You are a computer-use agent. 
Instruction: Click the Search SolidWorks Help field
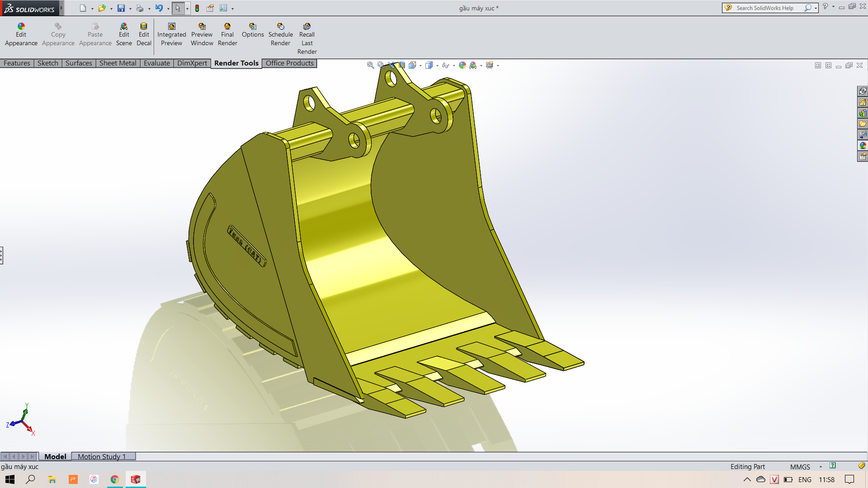[x=769, y=8]
